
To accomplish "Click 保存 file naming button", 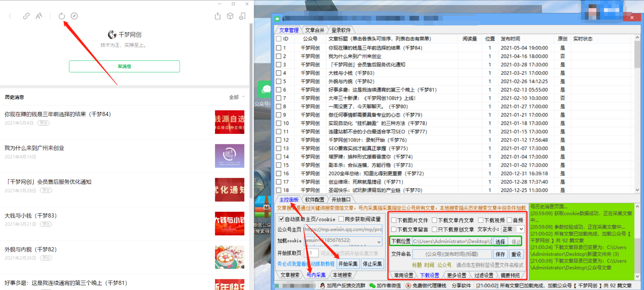I will [x=500, y=254].
